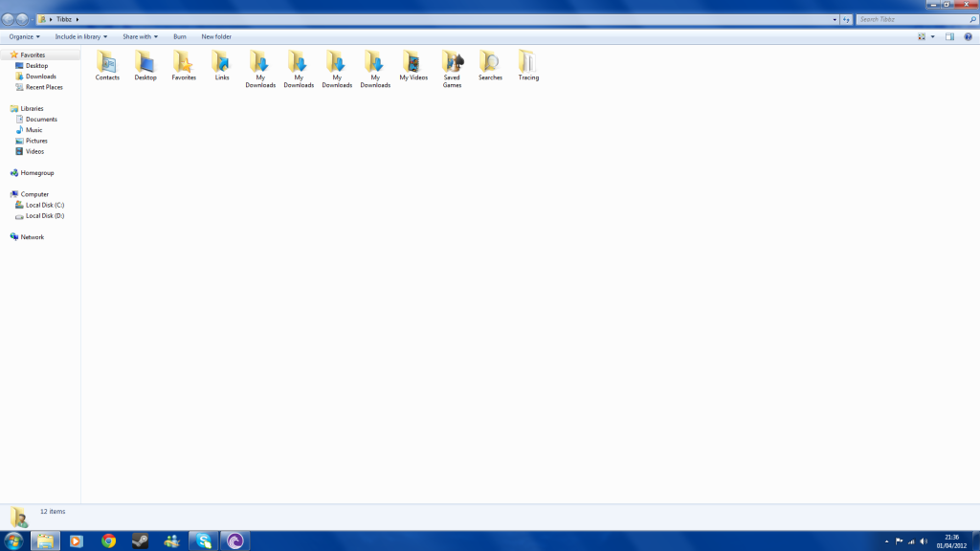Select Libraries in navigation pane
Image resolution: width=980 pixels, height=551 pixels.
(x=32, y=109)
